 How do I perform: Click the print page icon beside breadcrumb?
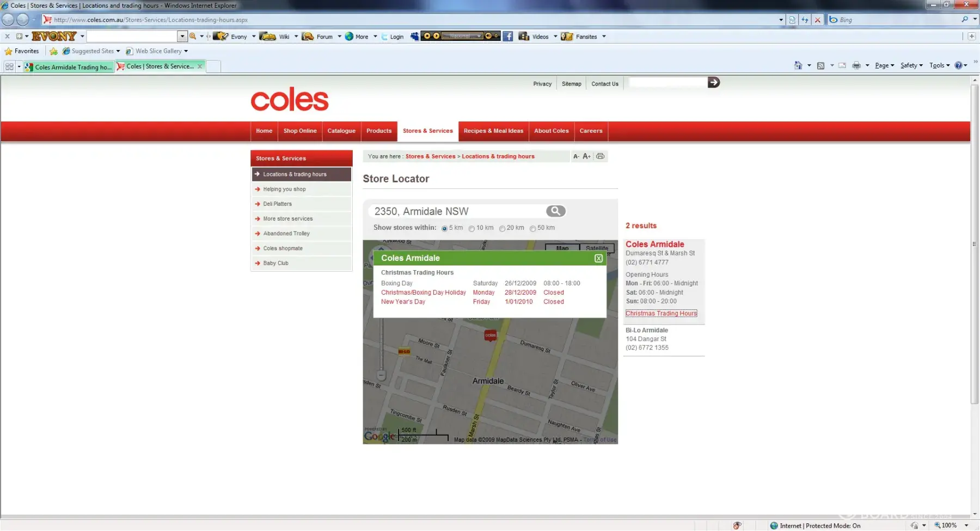pos(600,156)
